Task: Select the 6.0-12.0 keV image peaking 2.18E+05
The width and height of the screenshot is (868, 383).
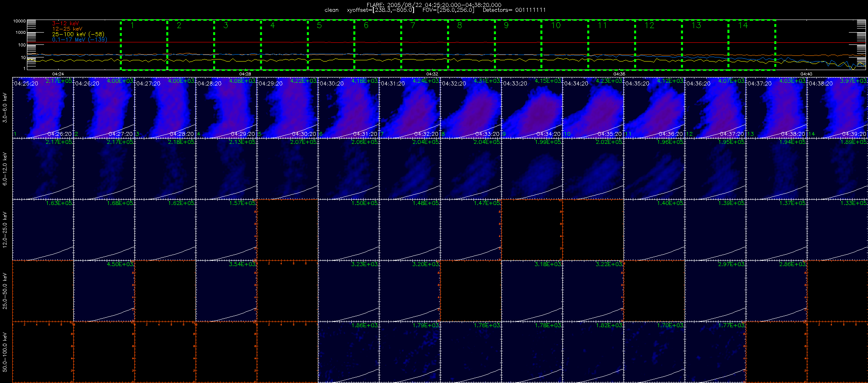Action: coord(165,169)
